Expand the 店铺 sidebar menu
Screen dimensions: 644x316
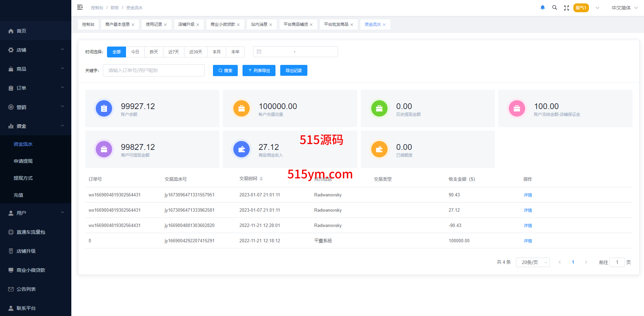pyautogui.click(x=36, y=50)
